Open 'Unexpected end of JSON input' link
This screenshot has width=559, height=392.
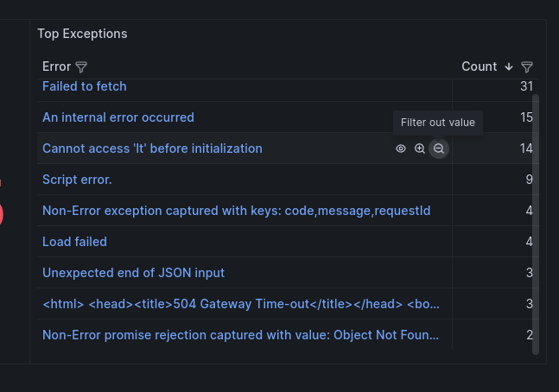(x=133, y=273)
